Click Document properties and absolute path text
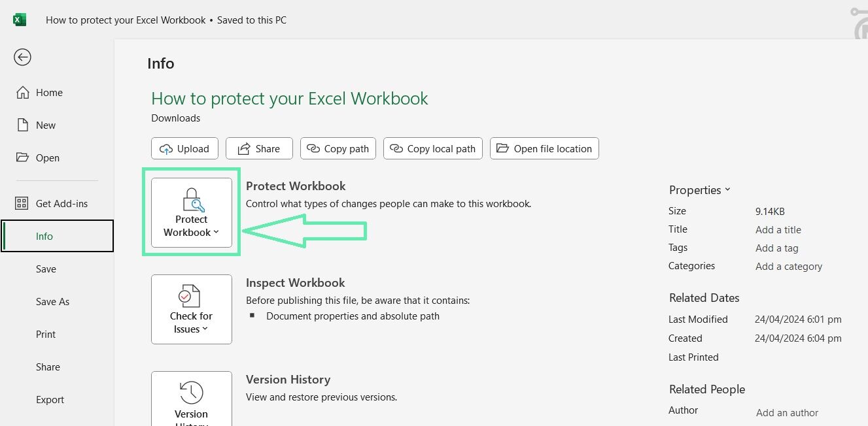 pyautogui.click(x=353, y=316)
